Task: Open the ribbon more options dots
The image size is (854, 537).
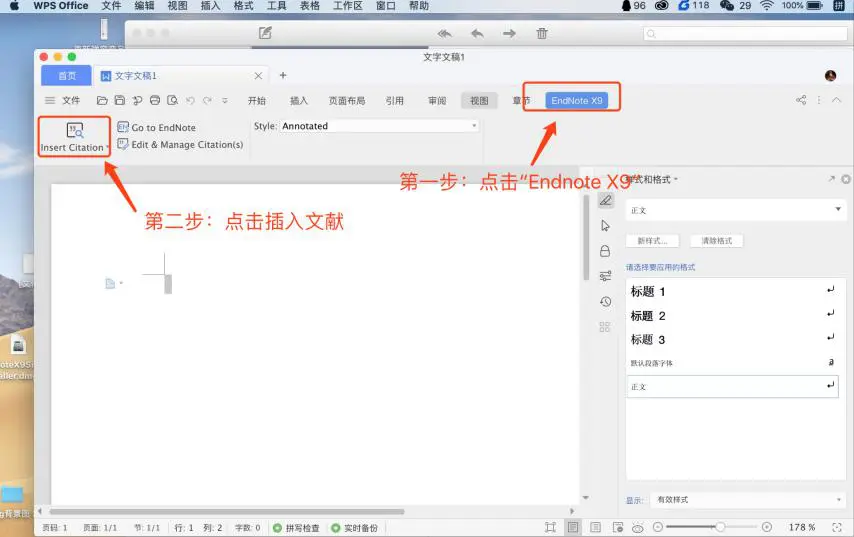Action: coord(819,100)
